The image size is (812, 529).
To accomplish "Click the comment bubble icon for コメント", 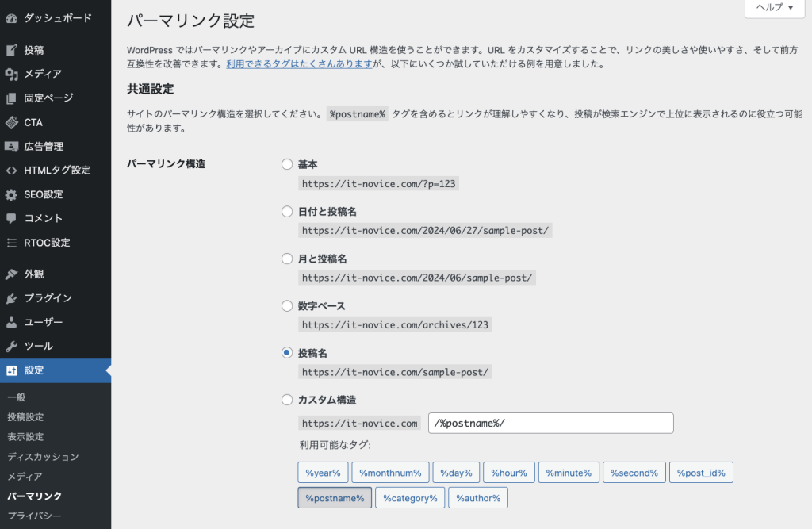I will coord(11,218).
